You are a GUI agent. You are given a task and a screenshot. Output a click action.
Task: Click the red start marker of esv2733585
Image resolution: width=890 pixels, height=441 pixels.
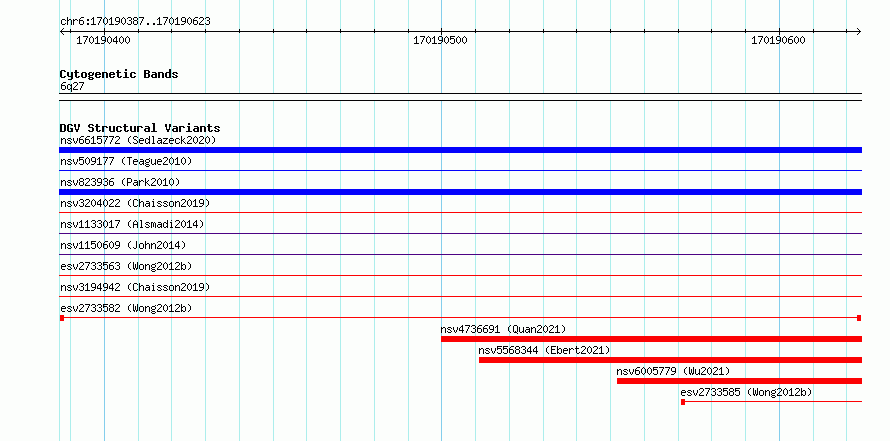(683, 402)
